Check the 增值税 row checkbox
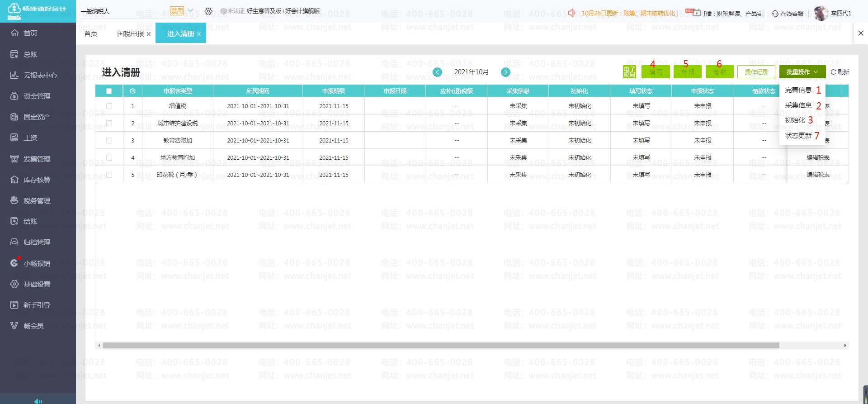 click(x=109, y=106)
